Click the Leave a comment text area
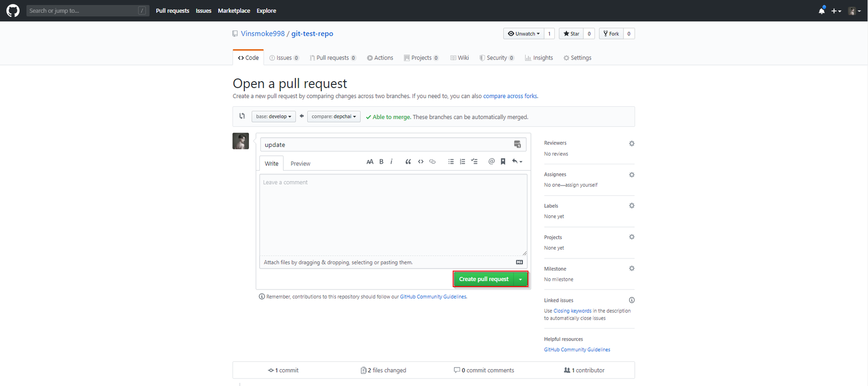 tap(393, 215)
